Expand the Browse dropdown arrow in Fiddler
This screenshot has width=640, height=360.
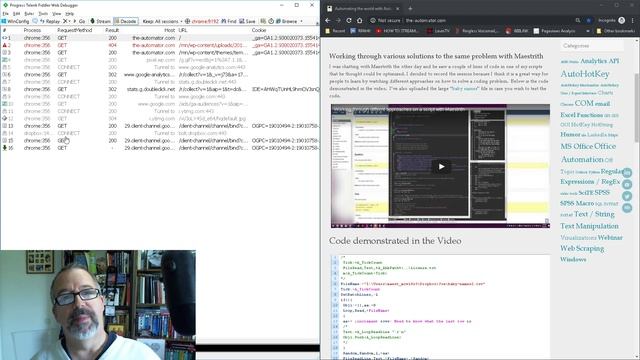(302, 21)
